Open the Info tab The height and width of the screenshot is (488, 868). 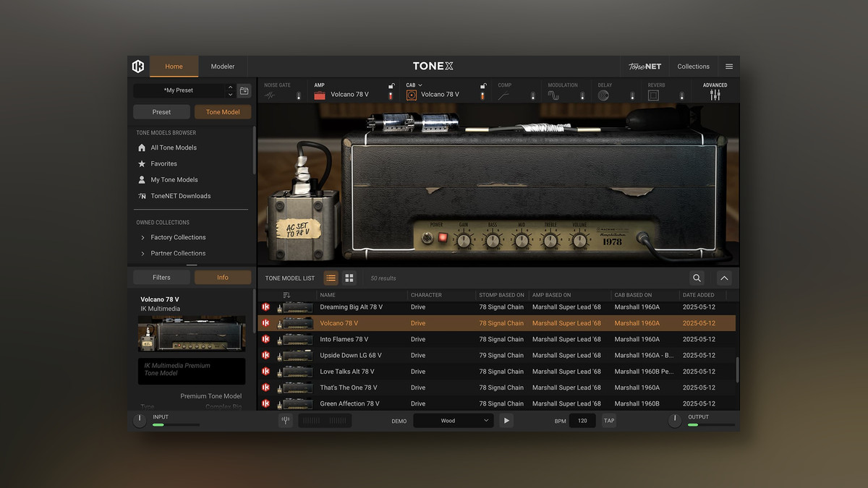(x=223, y=277)
